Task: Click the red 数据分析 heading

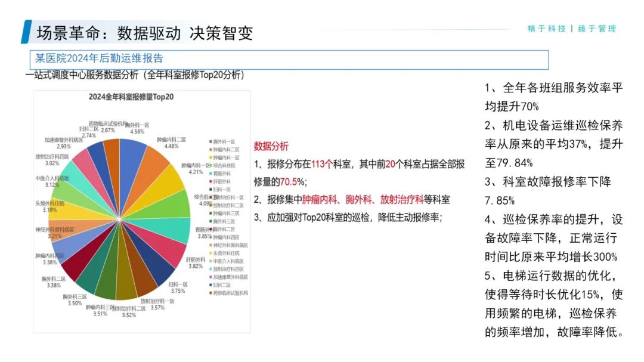Action: coord(271,146)
